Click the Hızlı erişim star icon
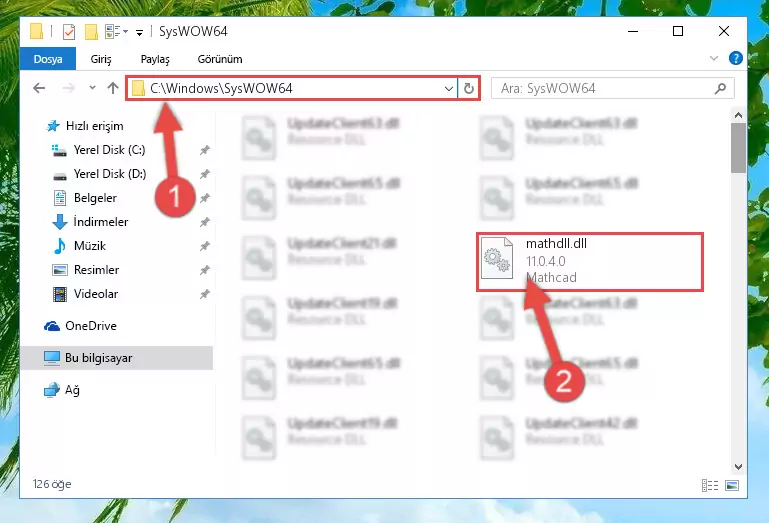The width and height of the screenshot is (769, 523). point(53,126)
